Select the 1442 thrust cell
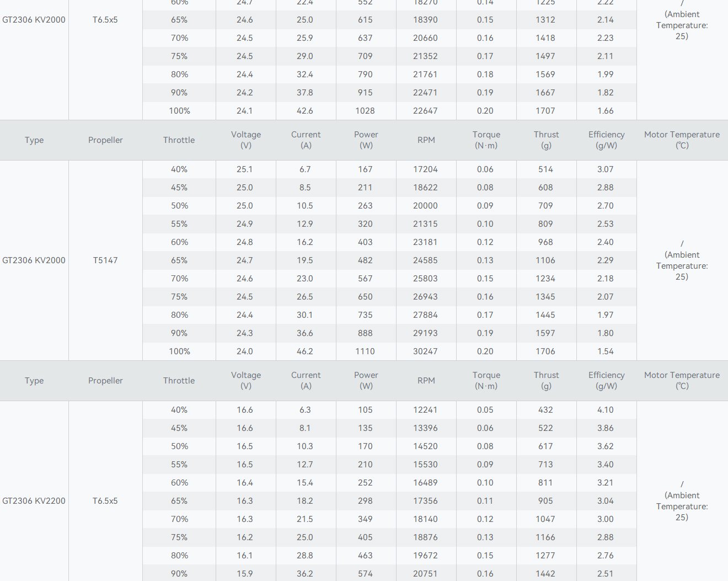Image resolution: width=728 pixels, height=581 pixels. pos(545,574)
